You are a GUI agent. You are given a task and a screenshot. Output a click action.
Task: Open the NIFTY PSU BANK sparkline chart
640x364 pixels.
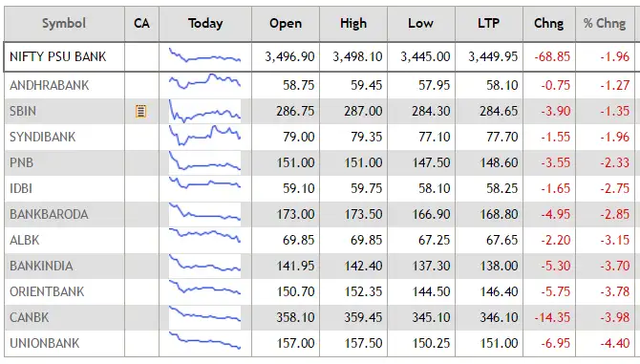pyautogui.click(x=205, y=55)
